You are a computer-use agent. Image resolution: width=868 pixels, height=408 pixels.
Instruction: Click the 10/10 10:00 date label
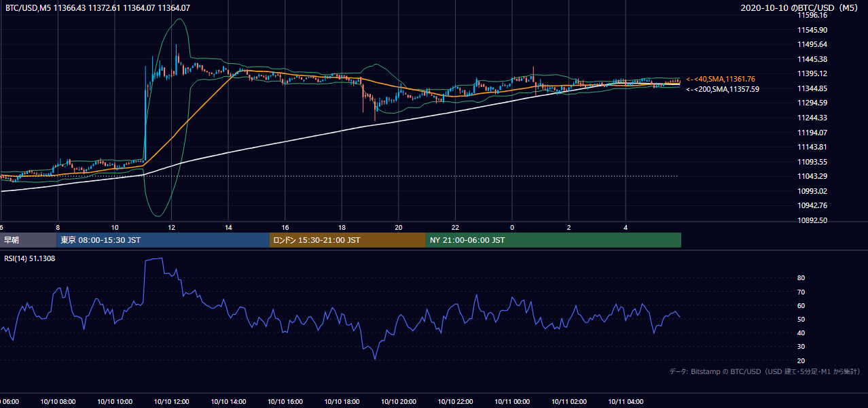click(x=114, y=402)
